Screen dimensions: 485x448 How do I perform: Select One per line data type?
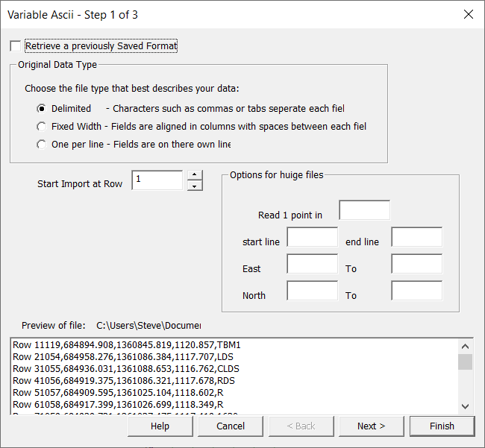[42, 144]
